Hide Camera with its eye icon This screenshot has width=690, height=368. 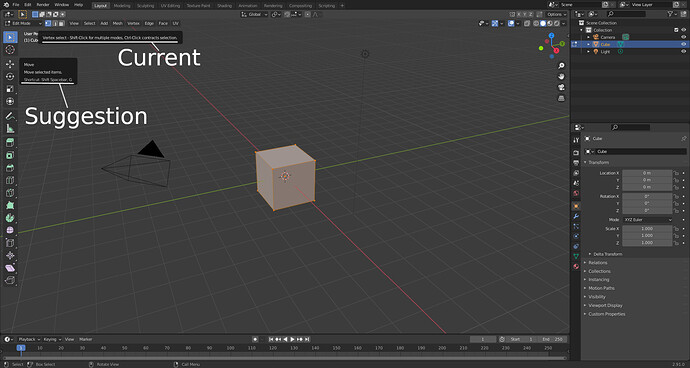pyautogui.click(x=683, y=37)
